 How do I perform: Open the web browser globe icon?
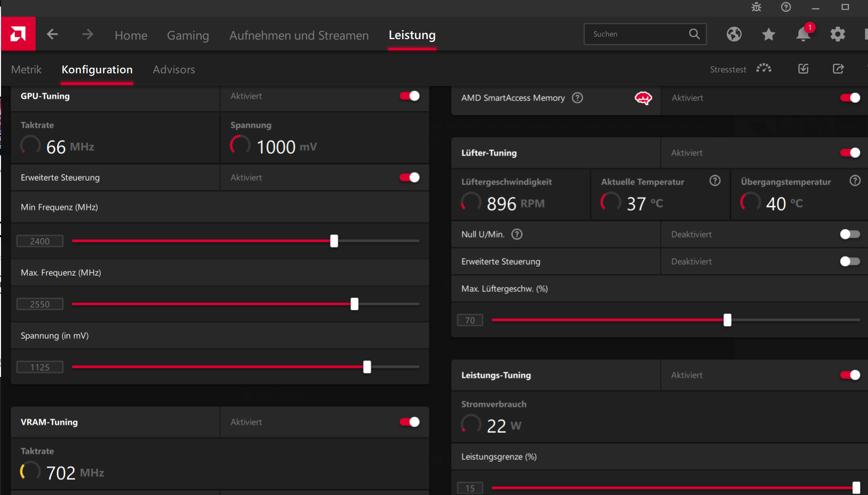coord(734,34)
